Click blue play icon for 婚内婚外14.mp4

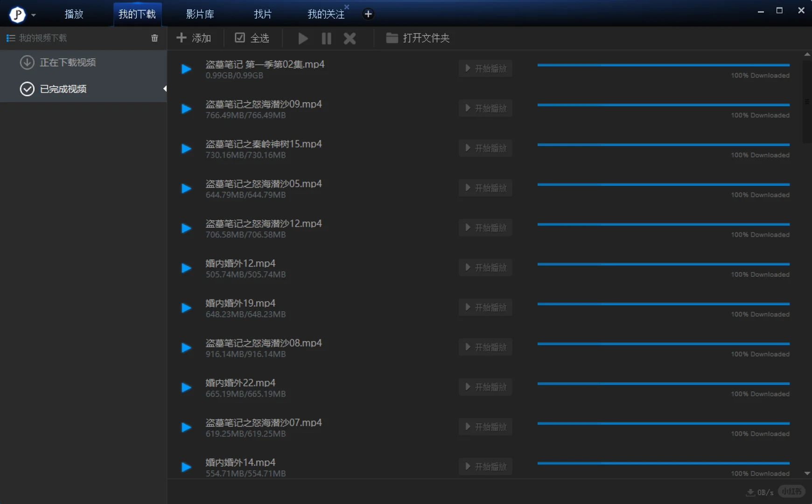tap(186, 467)
